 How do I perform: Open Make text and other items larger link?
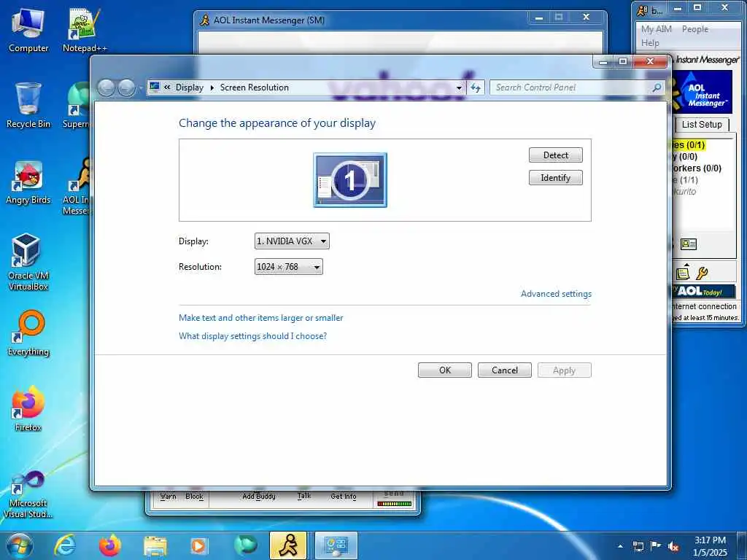(x=260, y=318)
